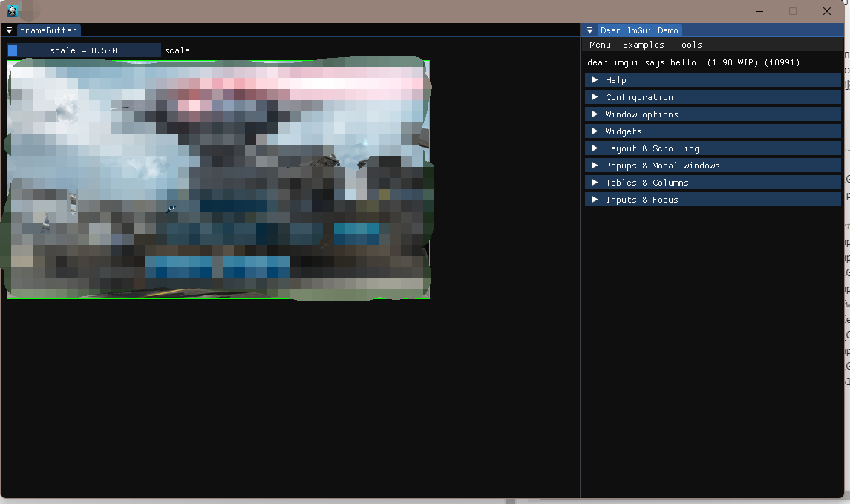
Task: Expand the Layout & Scrolling section
Action: tap(713, 148)
